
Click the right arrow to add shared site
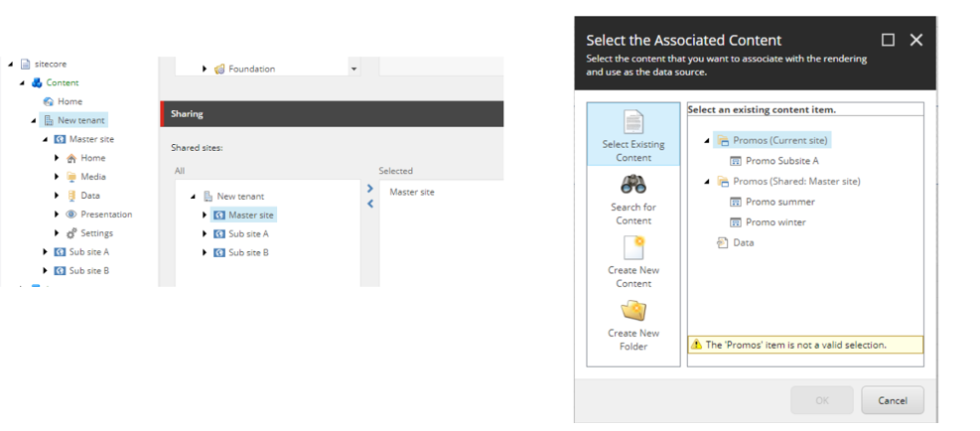[x=370, y=189]
